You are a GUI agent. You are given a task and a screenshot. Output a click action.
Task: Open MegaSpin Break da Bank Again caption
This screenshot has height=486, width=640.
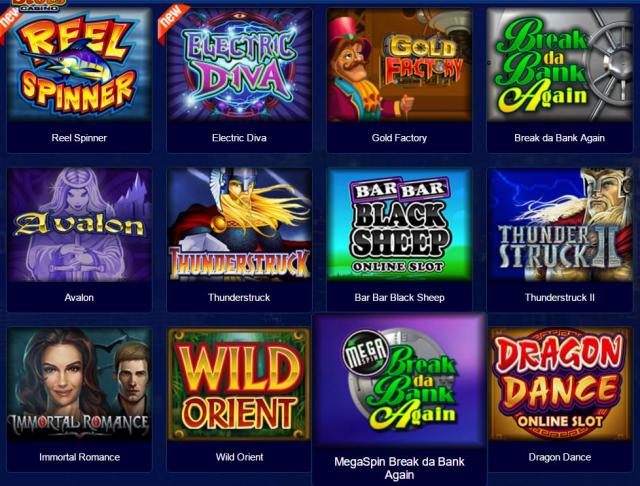point(399,468)
